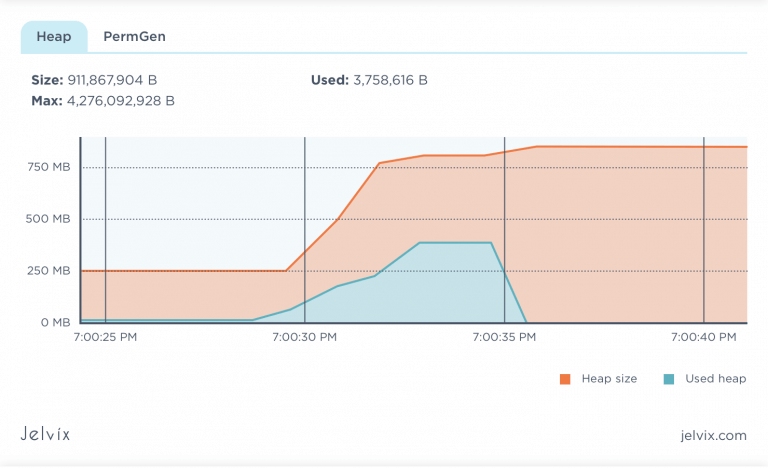
Task: Click the Jelvix logo
Action: click(45, 434)
